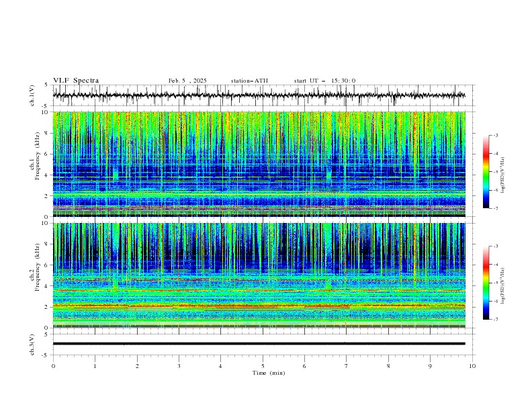Viewport: 532px width, 411px height.
Task: Select the "start UT = 15:30:0" text
Action: pos(324,81)
